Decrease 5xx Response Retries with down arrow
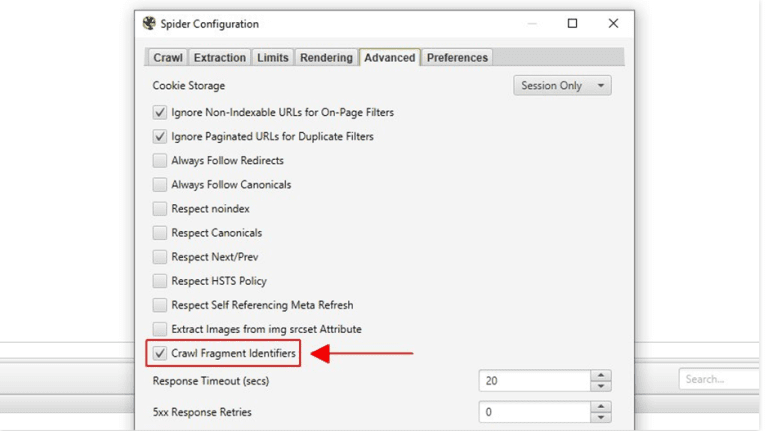 point(601,417)
